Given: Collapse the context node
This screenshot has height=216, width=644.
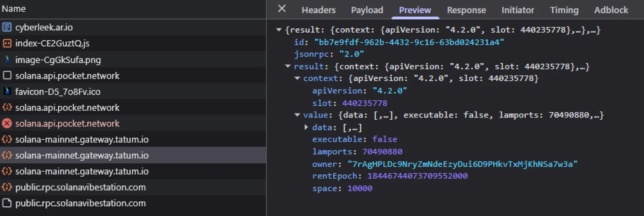Looking at the screenshot, I should [x=297, y=78].
